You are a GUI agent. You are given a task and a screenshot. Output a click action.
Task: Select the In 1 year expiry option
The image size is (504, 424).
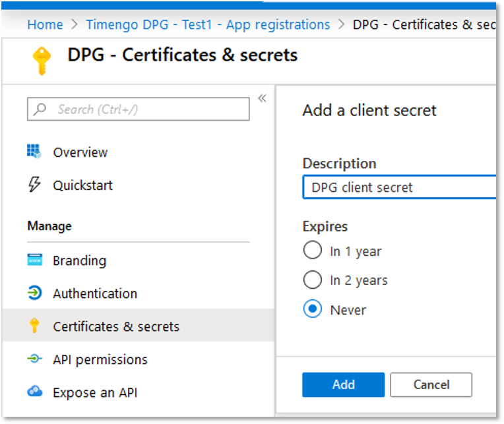coord(313,250)
